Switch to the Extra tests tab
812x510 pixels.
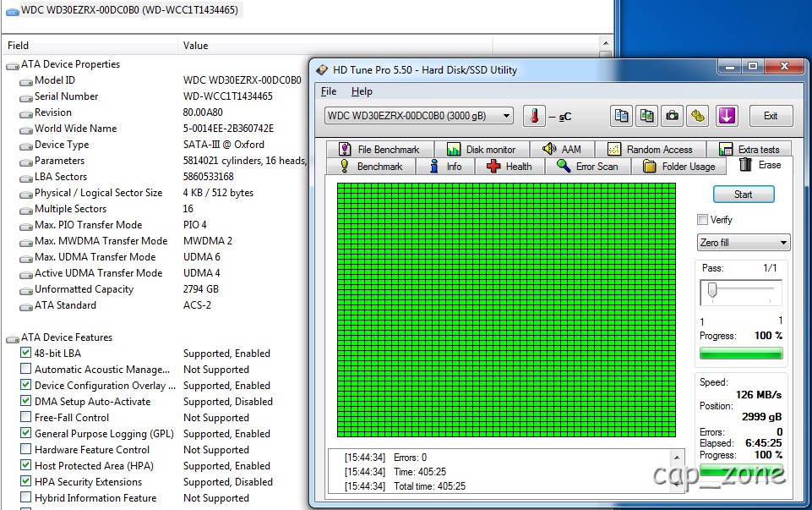[749, 149]
